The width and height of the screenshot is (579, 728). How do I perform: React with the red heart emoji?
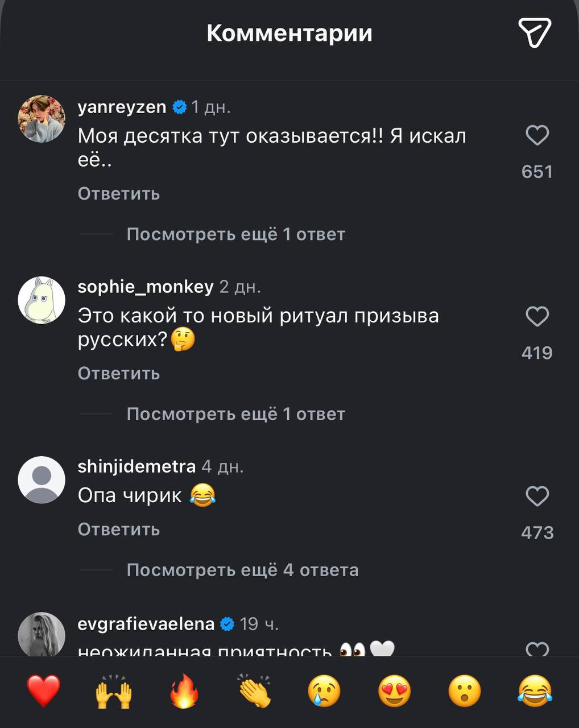click(x=44, y=691)
